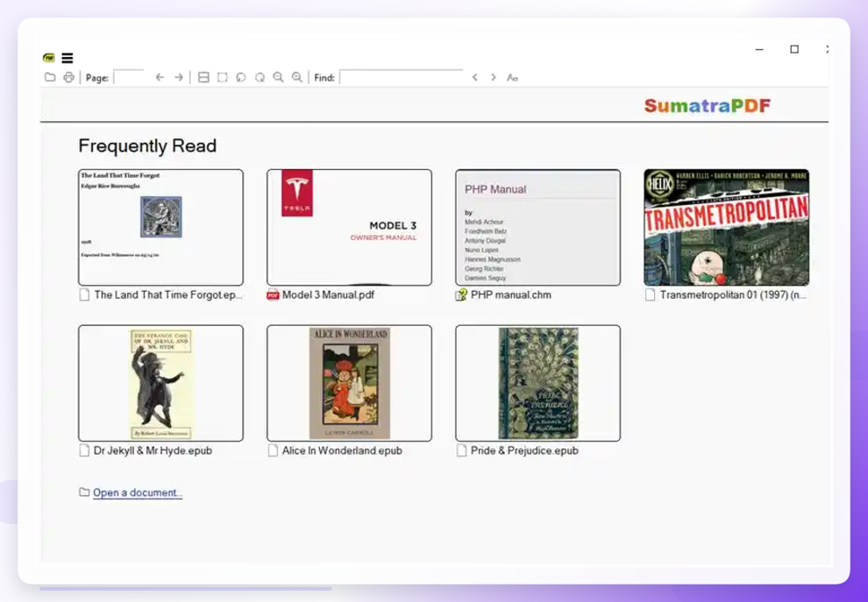Open the Tesla Model 3 Manual thumbnail

pyautogui.click(x=349, y=228)
